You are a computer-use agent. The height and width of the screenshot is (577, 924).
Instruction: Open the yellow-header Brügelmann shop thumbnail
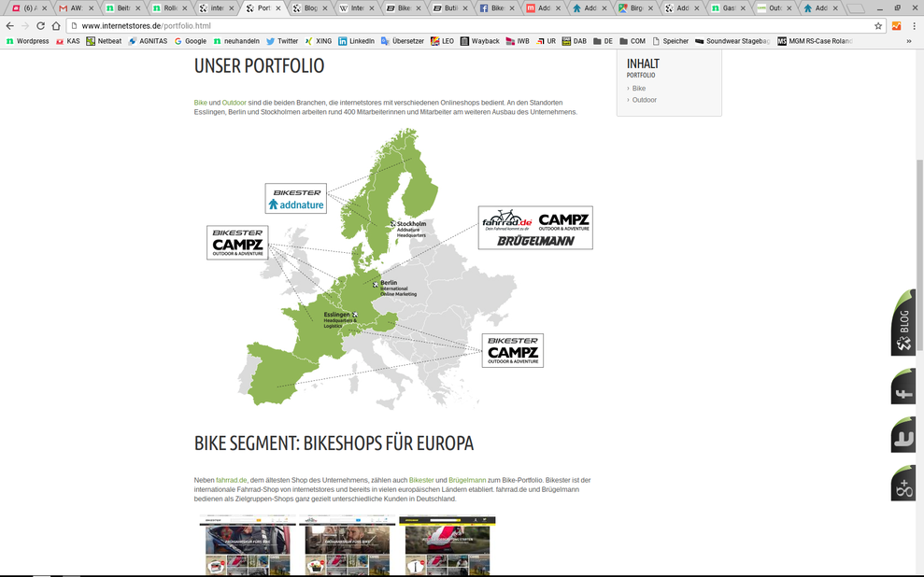[448, 545]
